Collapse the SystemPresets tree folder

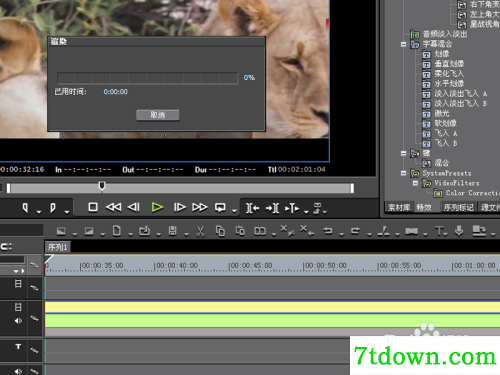tap(403, 173)
